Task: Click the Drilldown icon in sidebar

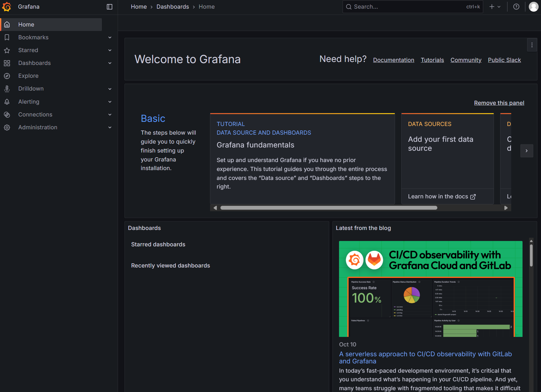Action: (7, 88)
